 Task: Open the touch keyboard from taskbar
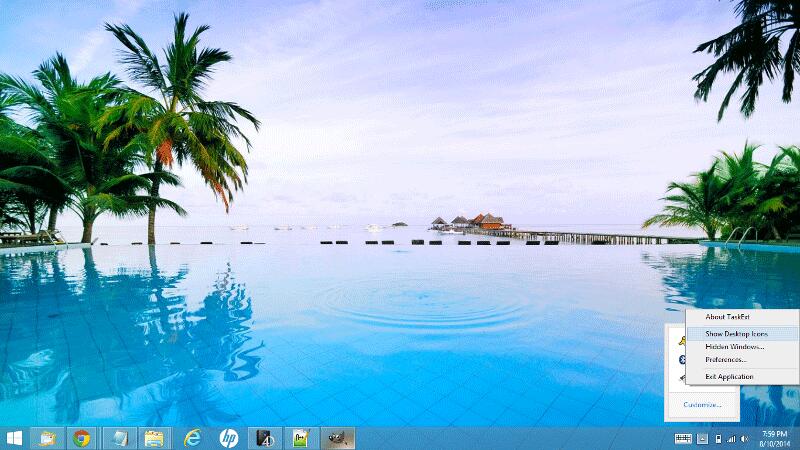684,438
